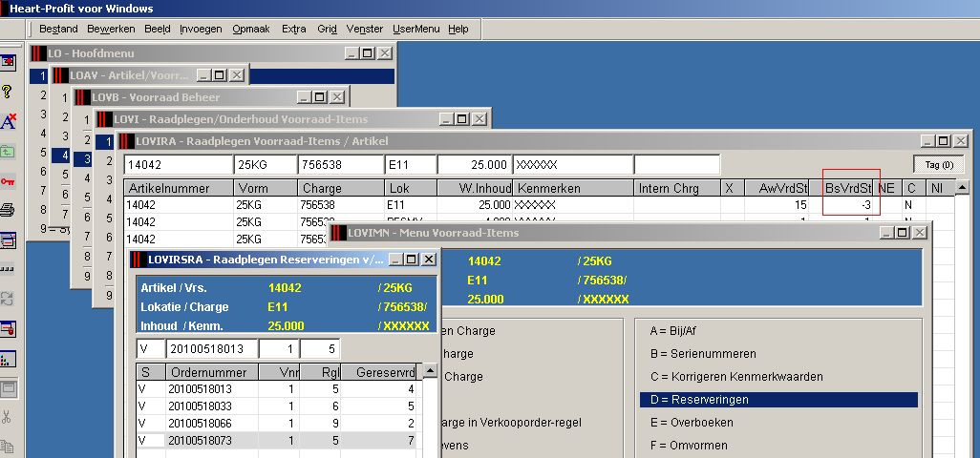Click the colored chart window icon in sidebar
The height and width of the screenshot is (458, 980).
(8, 359)
